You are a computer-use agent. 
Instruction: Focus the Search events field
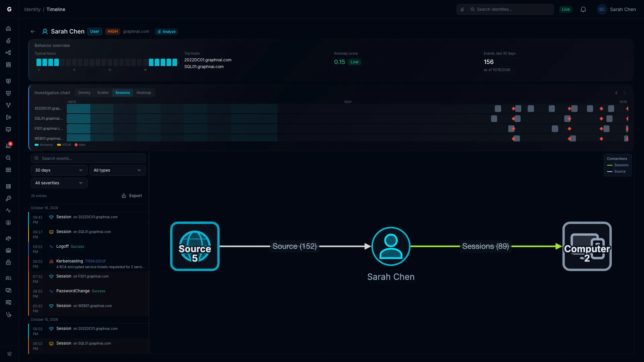[x=88, y=158]
